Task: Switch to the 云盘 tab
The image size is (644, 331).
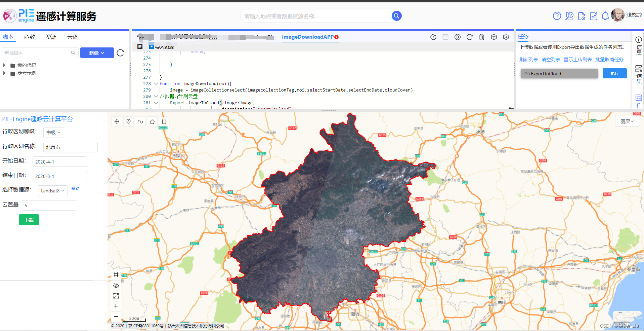Action: coord(73,37)
